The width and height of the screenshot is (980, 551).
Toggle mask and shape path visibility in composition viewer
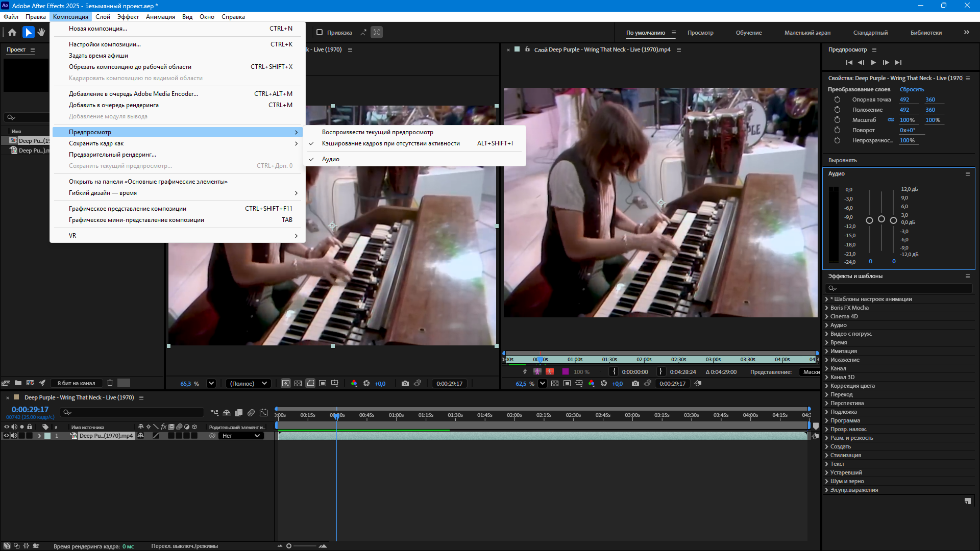(310, 384)
